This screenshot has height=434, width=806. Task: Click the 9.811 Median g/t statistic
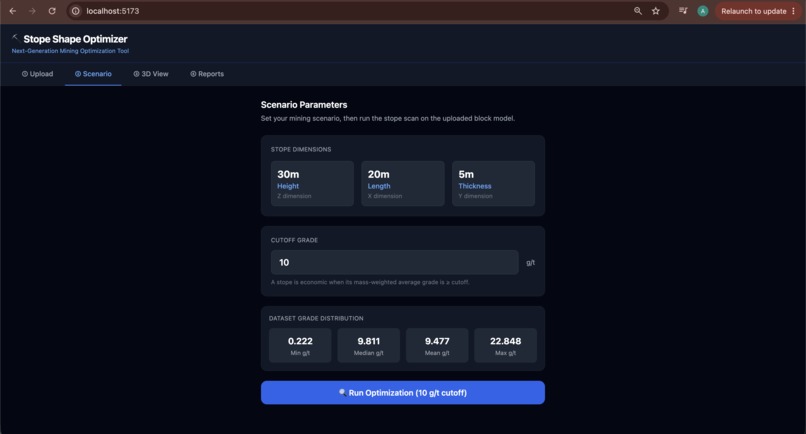(369, 346)
